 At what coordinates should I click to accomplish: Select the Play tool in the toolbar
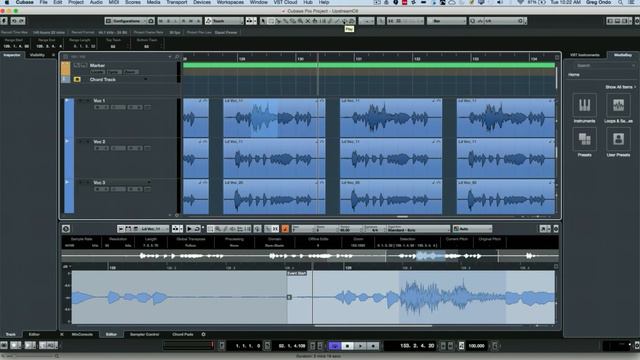click(345, 21)
